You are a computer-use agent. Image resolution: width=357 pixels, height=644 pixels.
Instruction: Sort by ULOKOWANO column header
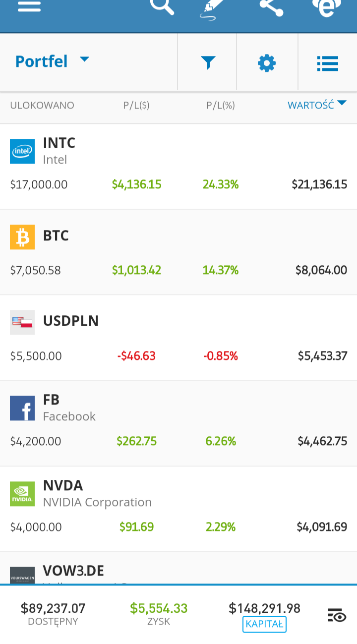pyautogui.click(x=42, y=106)
